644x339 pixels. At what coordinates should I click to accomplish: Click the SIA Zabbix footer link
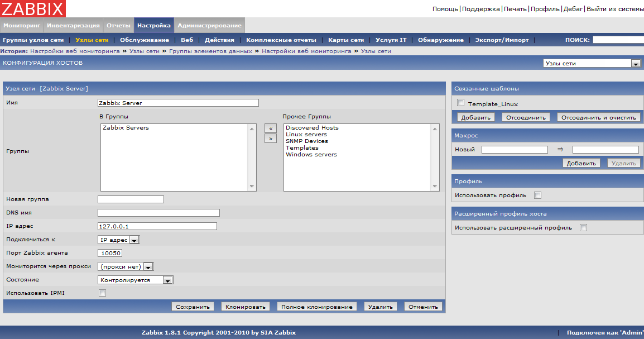pos(278,332)
